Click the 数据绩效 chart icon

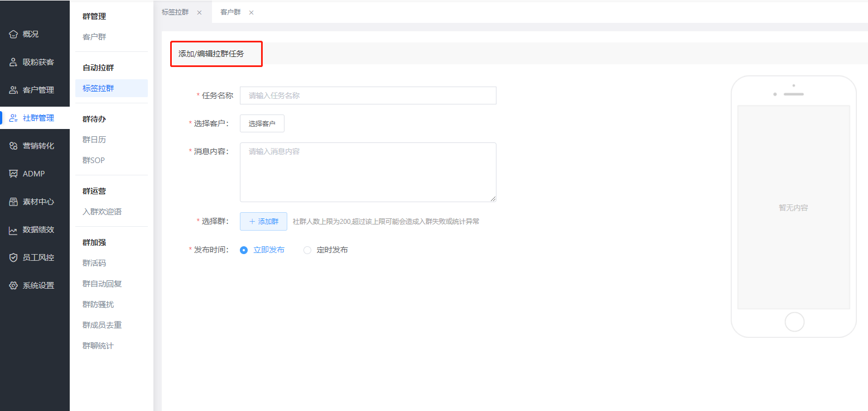(x=13, y=230)
